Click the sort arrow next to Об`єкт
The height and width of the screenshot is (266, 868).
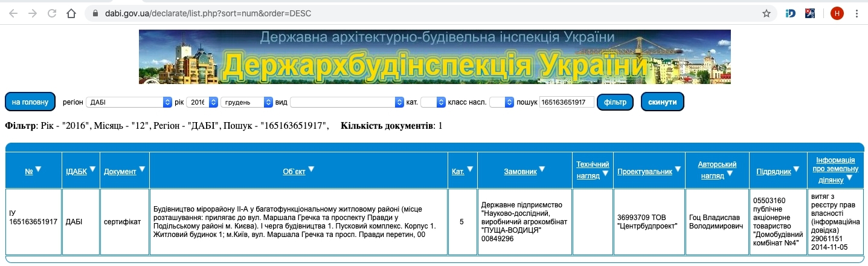click(311, 170)
